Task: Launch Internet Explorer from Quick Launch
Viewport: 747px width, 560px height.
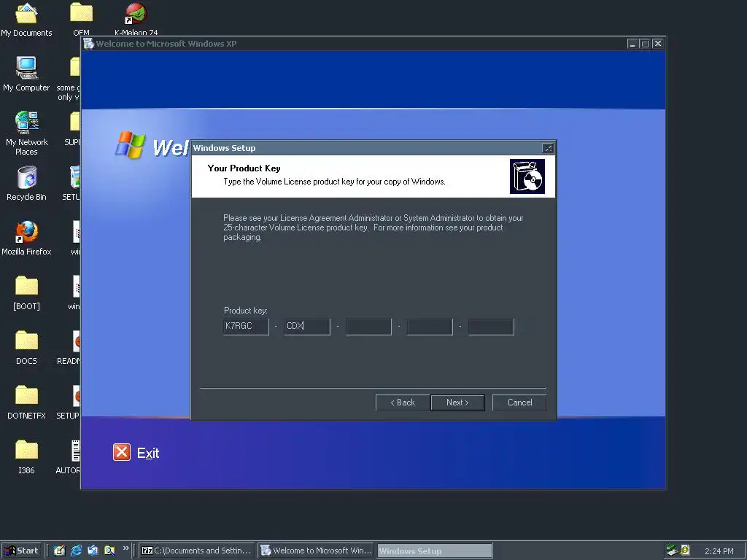Action: (76, 551)
